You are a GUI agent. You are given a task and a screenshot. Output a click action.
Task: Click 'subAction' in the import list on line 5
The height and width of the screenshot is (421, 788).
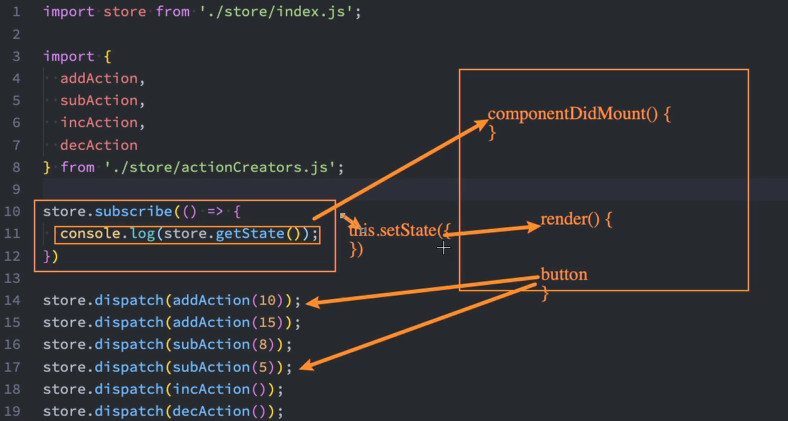pyautogui.click(x=99, y=100)
